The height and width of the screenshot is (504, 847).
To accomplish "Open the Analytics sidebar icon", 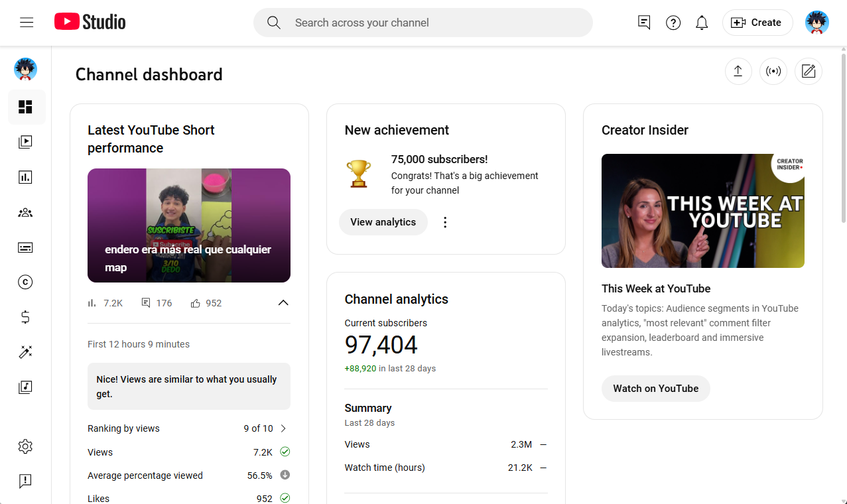I will [25, 177].
